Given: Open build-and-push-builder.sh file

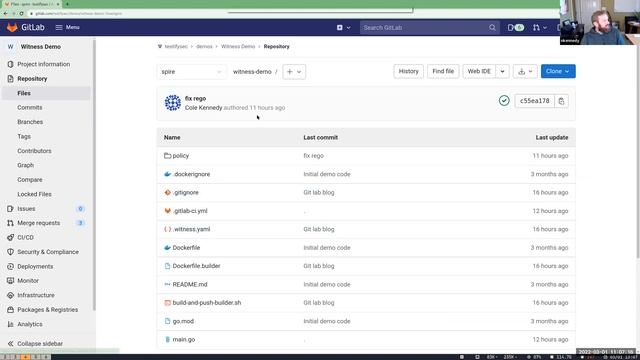Looking at the screenshot, I should point(207,303).
